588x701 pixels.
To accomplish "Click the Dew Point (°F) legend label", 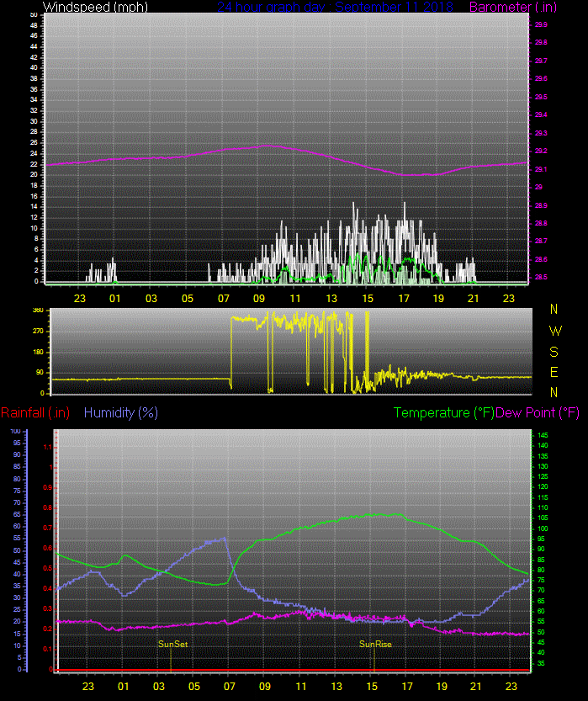I will pos(538,412).
